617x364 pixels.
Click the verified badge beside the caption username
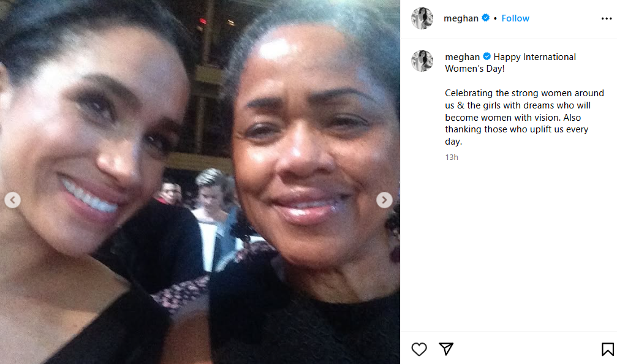point(487,57)
